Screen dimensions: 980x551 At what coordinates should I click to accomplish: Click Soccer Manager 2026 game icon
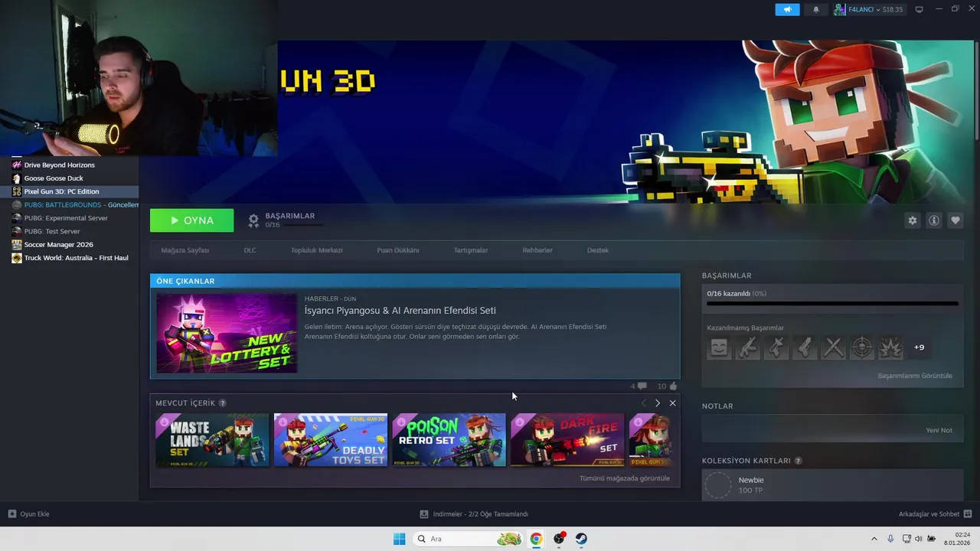17,245
